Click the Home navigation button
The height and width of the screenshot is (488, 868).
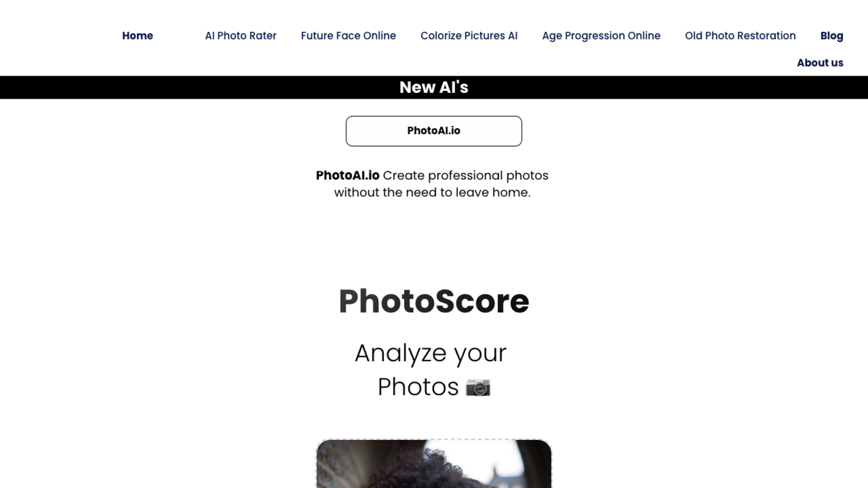point(137,36)
